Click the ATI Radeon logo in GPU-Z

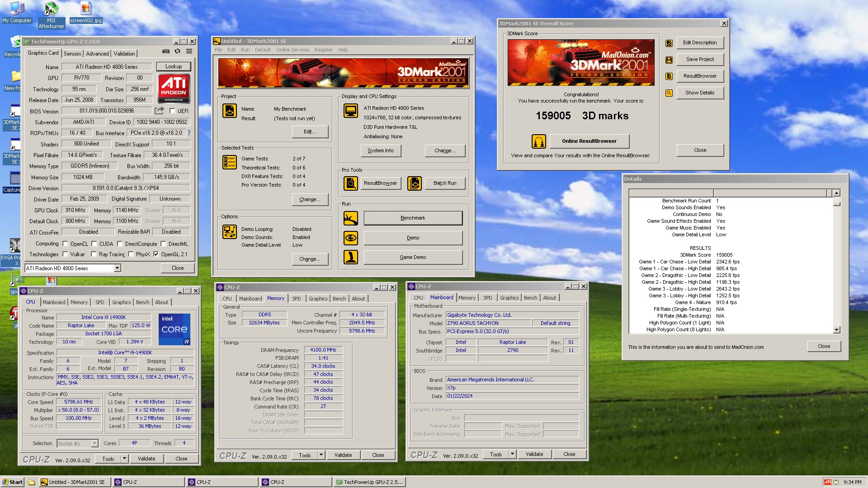[174, 89]
